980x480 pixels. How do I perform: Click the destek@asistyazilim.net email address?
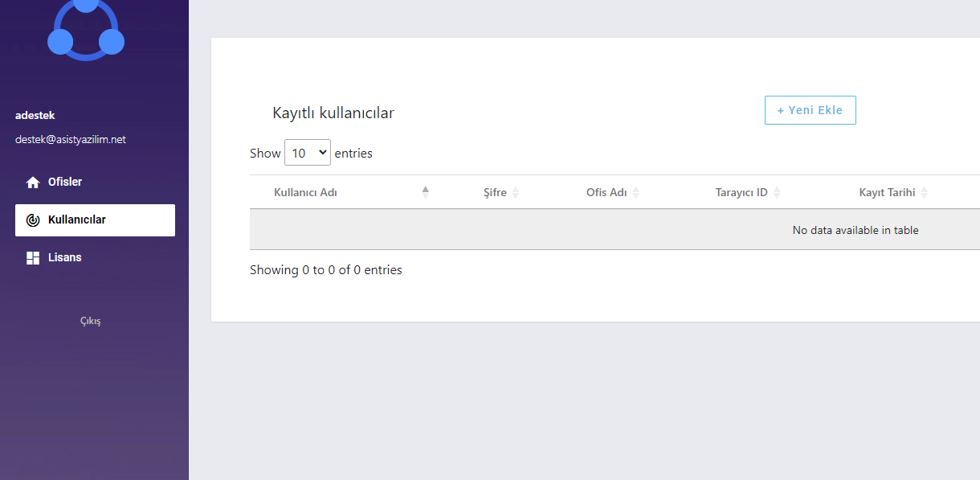point(71,139)
